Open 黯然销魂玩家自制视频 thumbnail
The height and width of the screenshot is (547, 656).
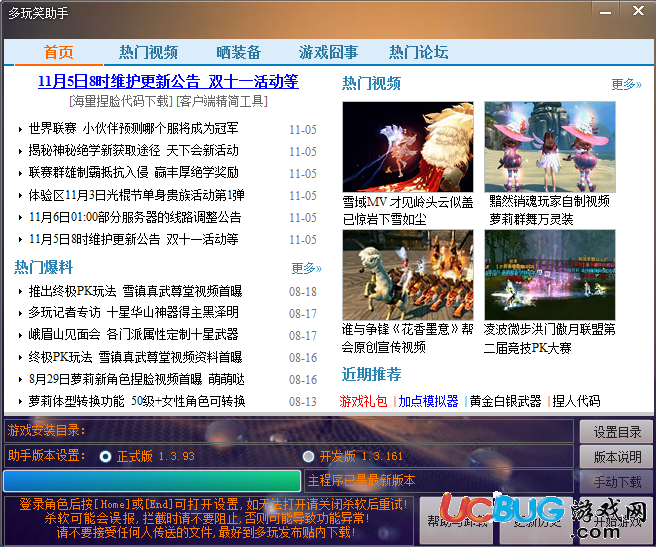550,147
